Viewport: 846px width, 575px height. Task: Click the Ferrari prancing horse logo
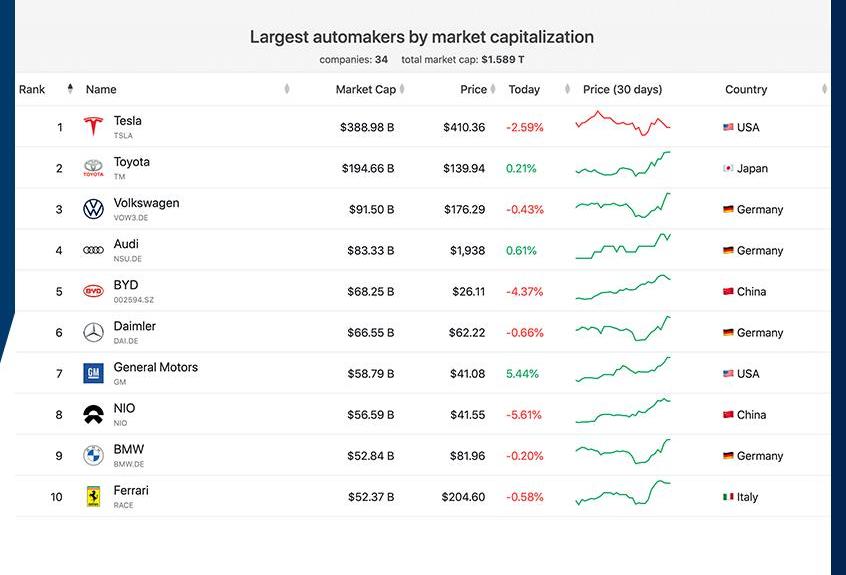click(x=93, y=497)
